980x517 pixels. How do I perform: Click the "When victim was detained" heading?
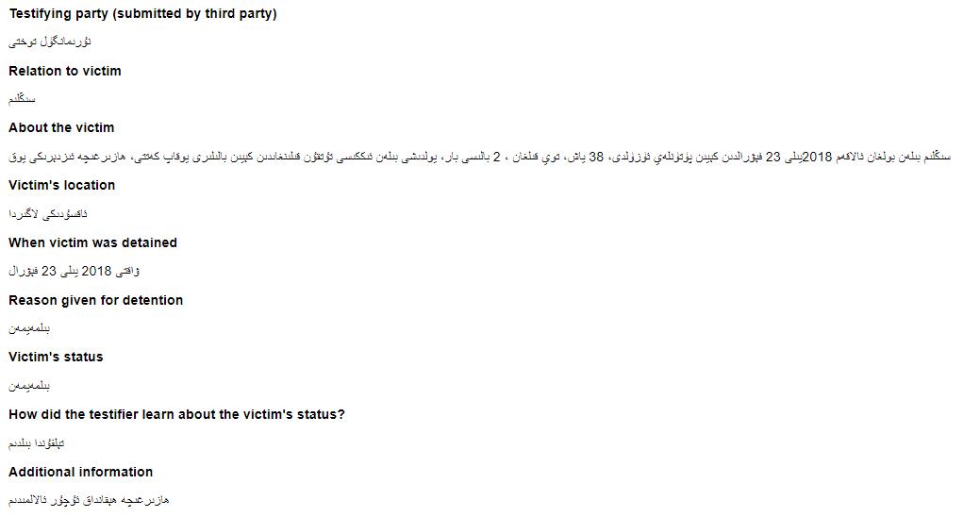(92, 242)
